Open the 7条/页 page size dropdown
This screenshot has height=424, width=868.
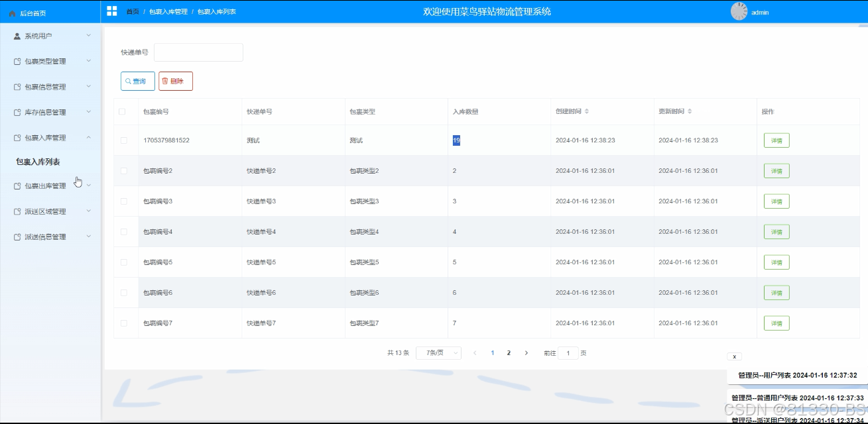tap(438, 353)
